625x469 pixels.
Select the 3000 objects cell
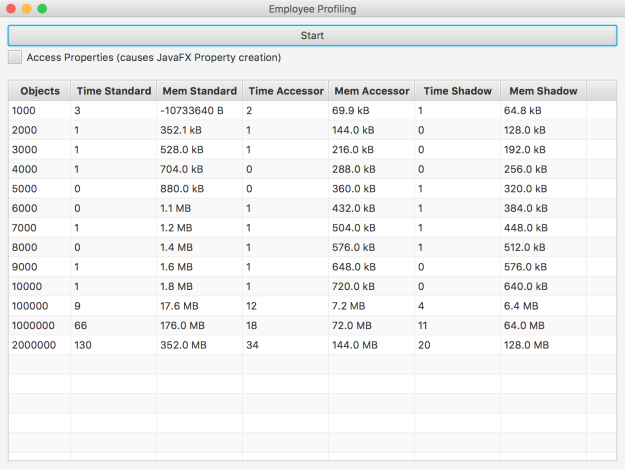39,149
